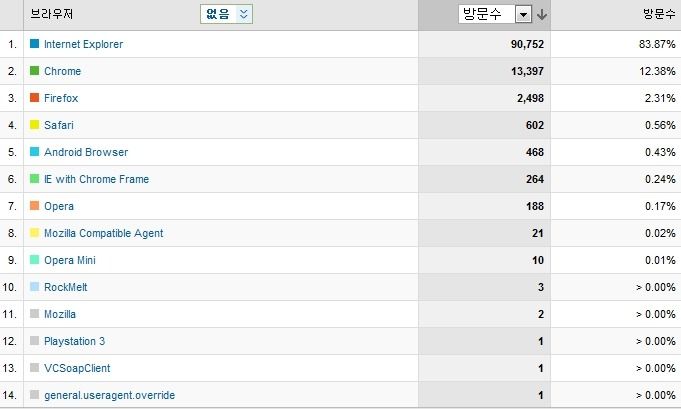
Task: Select the 2,498 visits value
Action: (x=530, y=98)
